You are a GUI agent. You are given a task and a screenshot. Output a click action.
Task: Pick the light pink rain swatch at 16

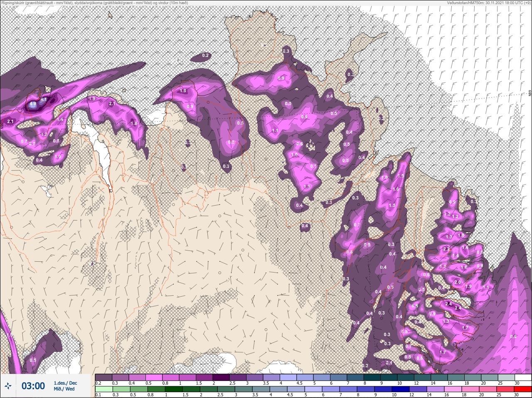[452, 389]
